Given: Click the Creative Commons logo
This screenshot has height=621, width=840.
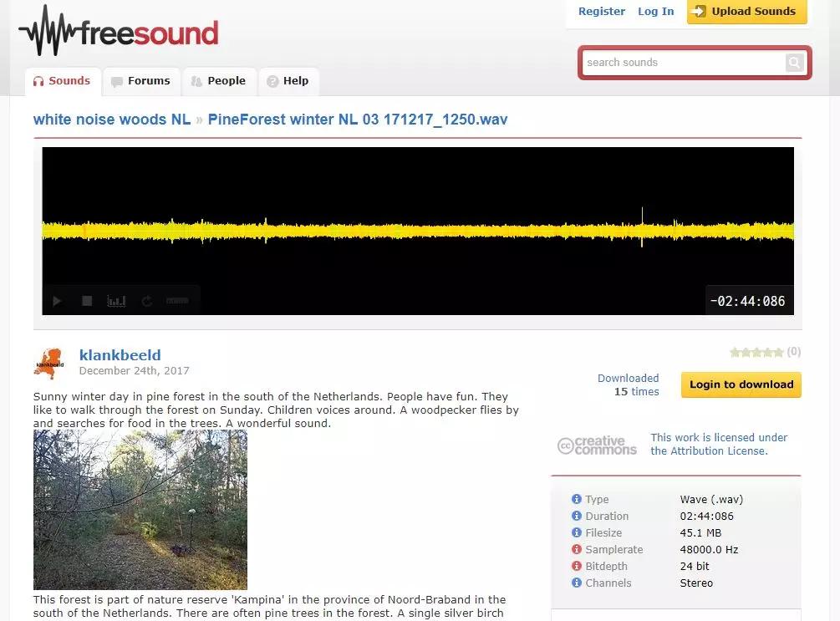Looking at the screenshot, I should pyautogui.click(x=597, y=445).
